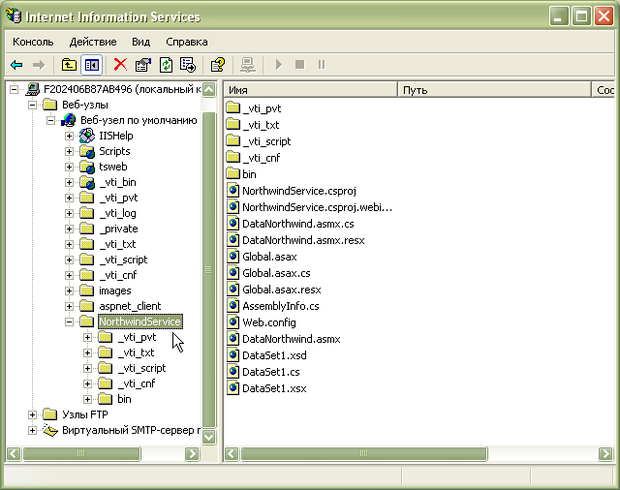This screenshot has width=620, height=490.
Task: Expand the Виртуальный SMTP-сервер node
Action: tap(32, 430)
